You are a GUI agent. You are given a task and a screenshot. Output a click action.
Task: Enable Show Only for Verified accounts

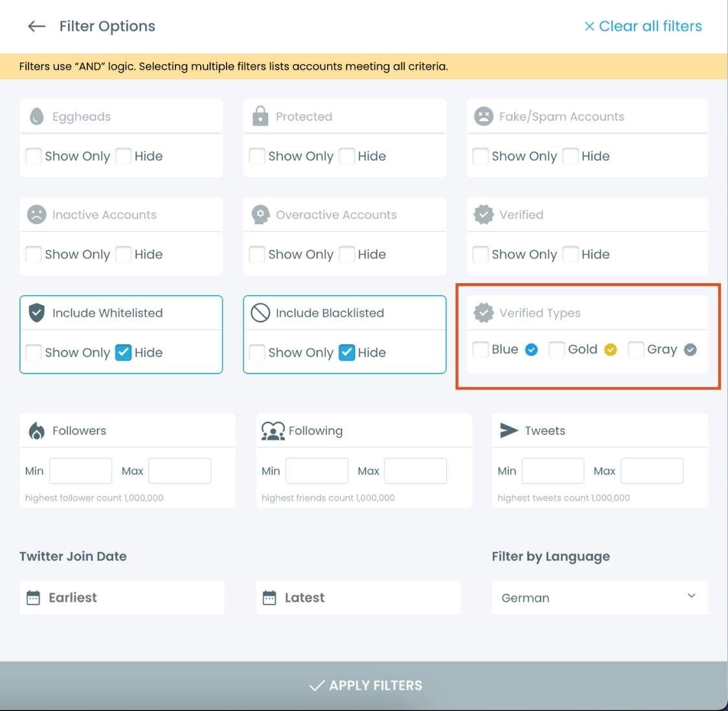(480, 254)
